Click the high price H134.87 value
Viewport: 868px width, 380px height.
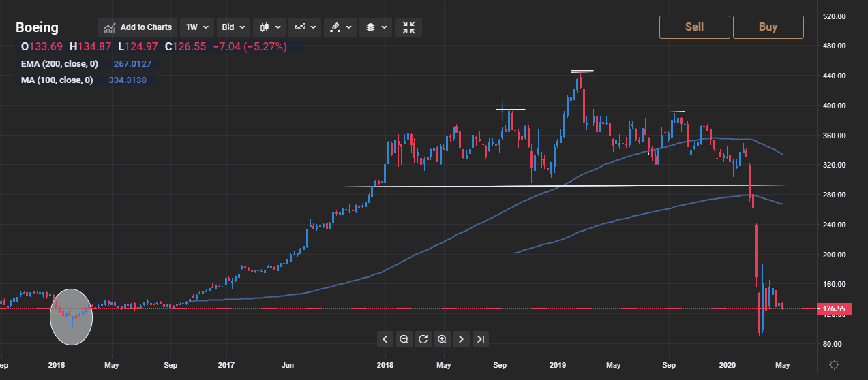coord(91,46)
